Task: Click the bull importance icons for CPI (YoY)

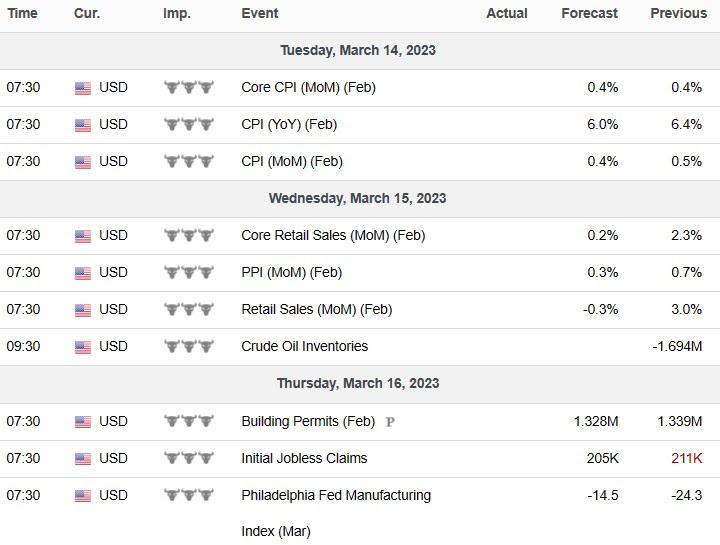Action: click(189, 125)
